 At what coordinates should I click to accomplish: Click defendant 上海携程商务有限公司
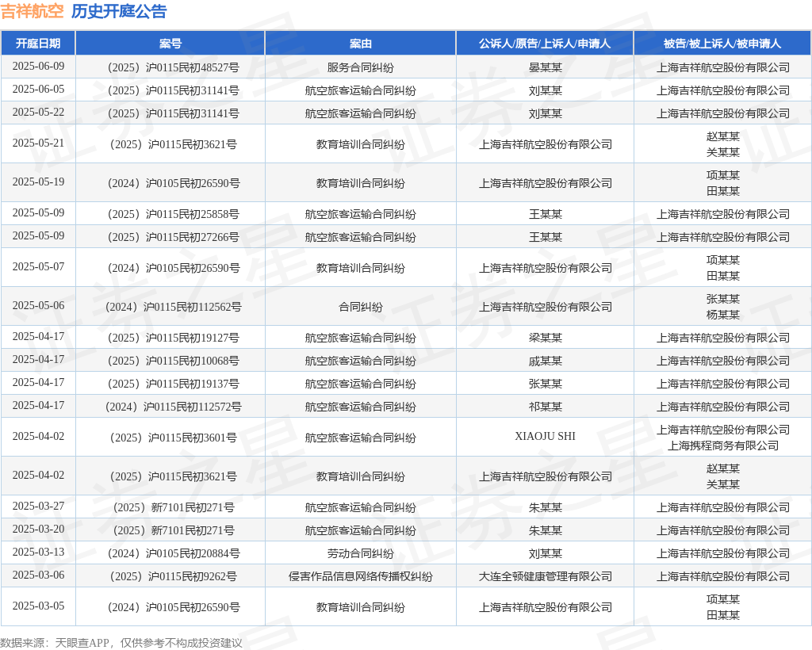pyautogui.click(x=722, y=445)
